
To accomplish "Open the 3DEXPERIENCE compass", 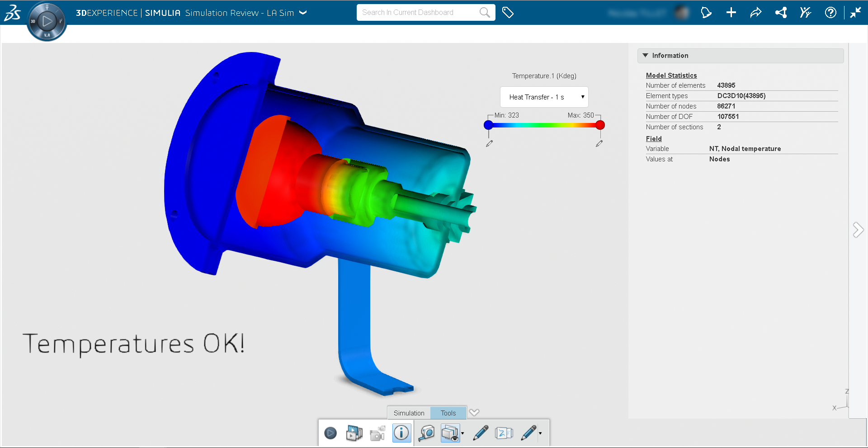I will [x=47, y=21].
